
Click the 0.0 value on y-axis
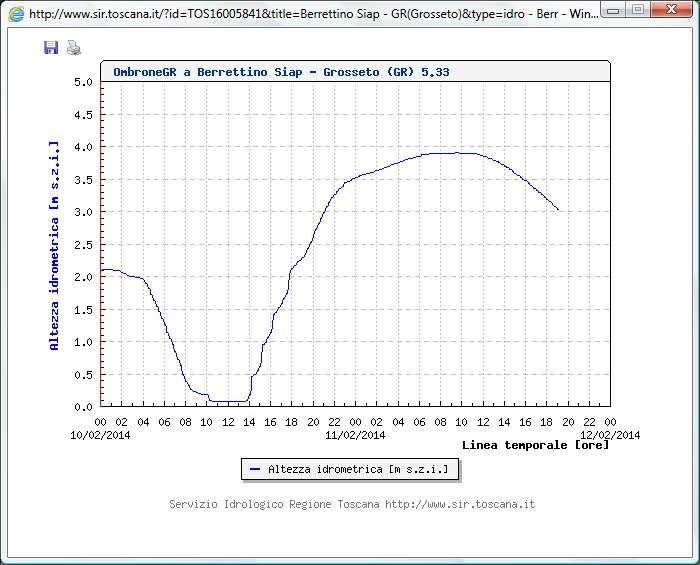pos(84,407)
